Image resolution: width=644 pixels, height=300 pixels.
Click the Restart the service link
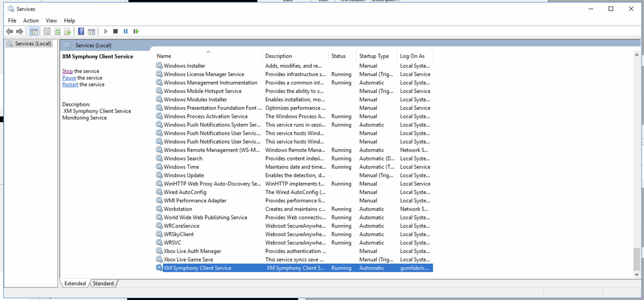point(70,84)
